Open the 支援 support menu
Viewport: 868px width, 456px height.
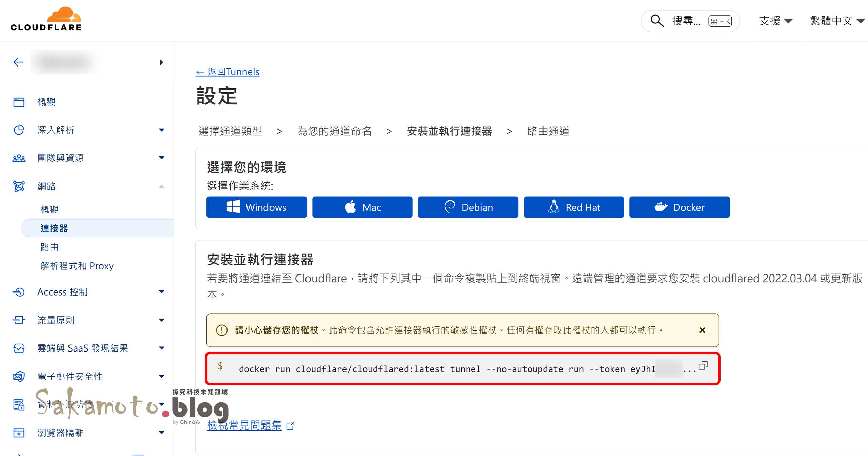coord(775,21)
